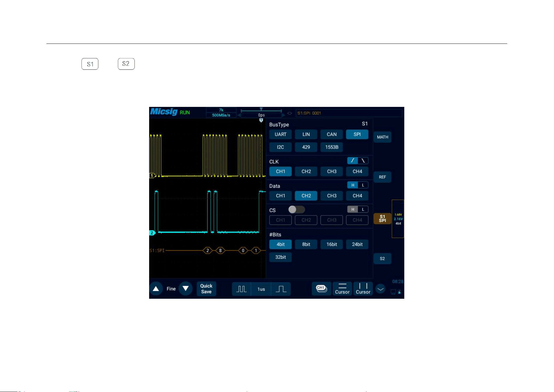The image size is (554, 392).
Task: Expand the bottom menu chevron
Action: click(381, 289)
